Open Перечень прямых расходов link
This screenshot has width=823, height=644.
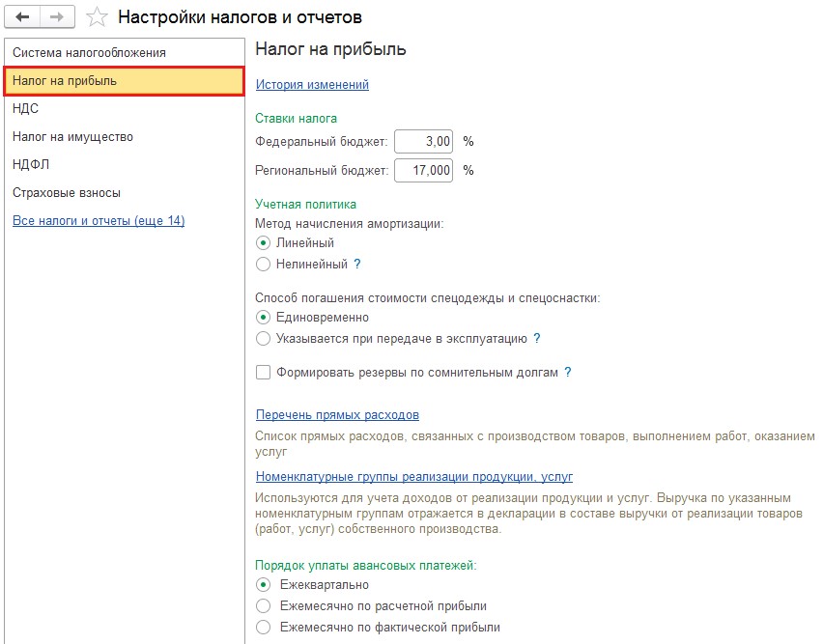point(337,415)
